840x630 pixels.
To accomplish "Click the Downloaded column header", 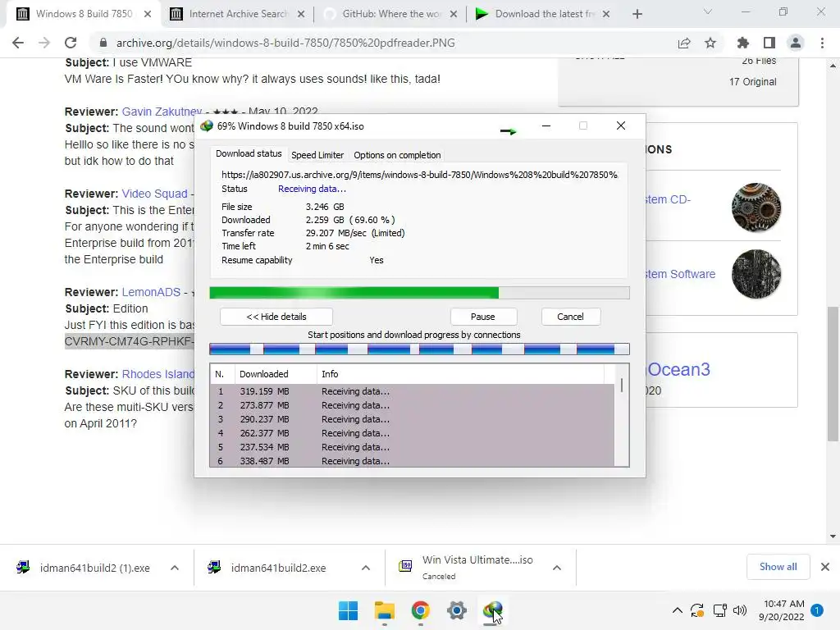I will 276,374.
